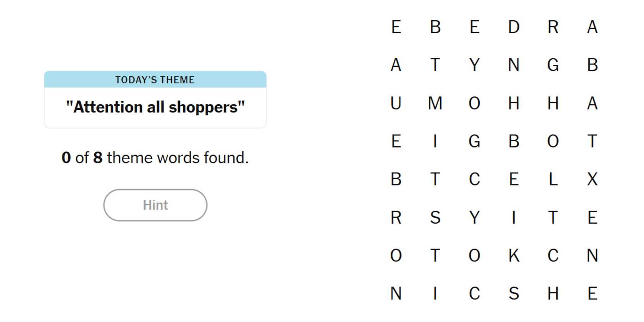Pick the letter L in the grid

pos(553,180)
